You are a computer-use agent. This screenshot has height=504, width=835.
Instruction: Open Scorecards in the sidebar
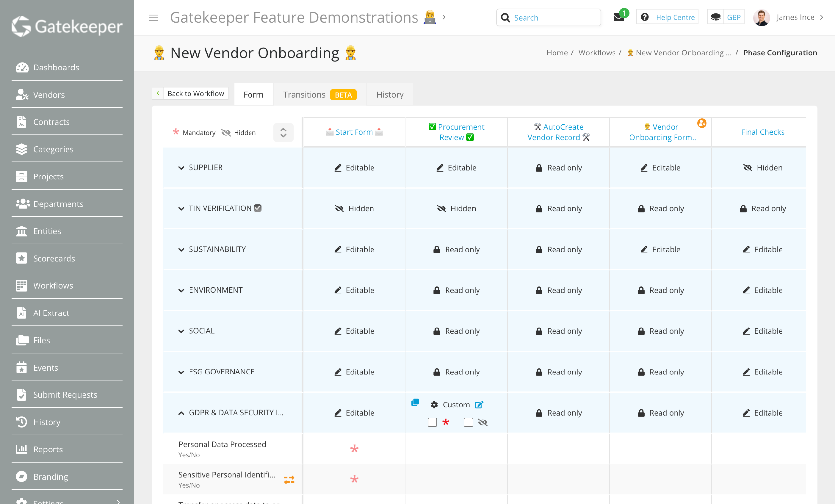(x=54, y=258)
